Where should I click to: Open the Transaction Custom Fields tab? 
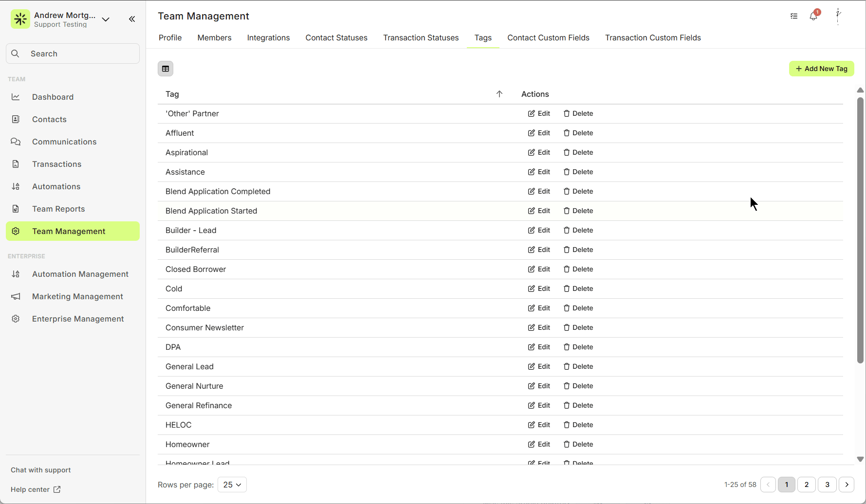(653, 37)
